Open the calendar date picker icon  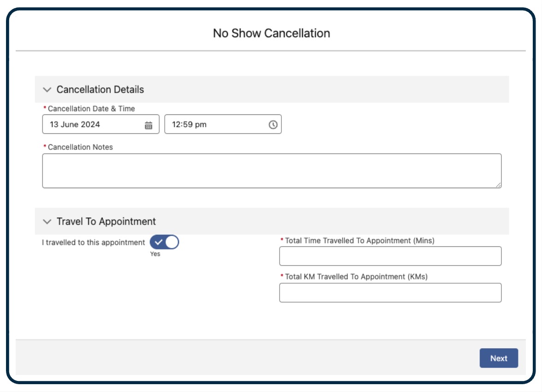coord(149,125)
